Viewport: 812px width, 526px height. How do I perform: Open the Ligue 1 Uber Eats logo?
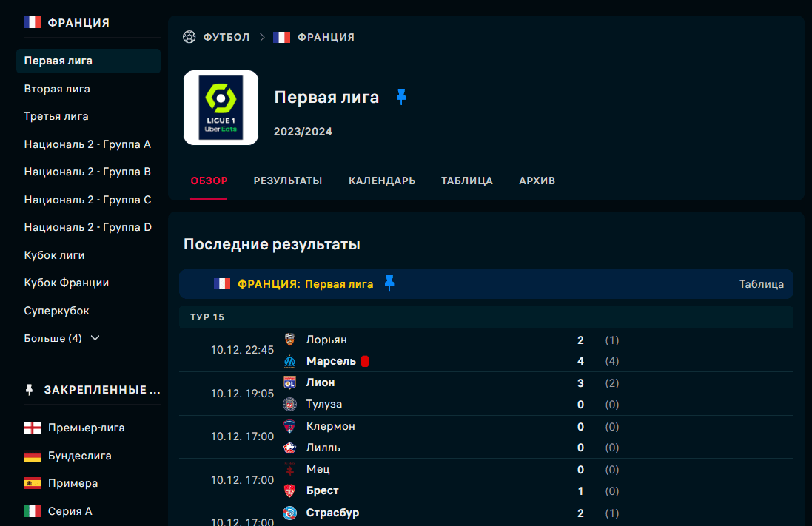pos(221,108)
